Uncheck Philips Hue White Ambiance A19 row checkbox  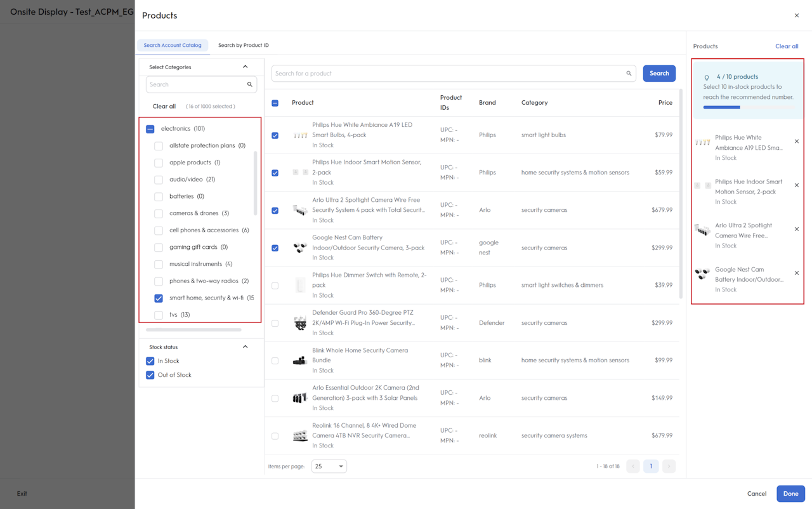275,135
